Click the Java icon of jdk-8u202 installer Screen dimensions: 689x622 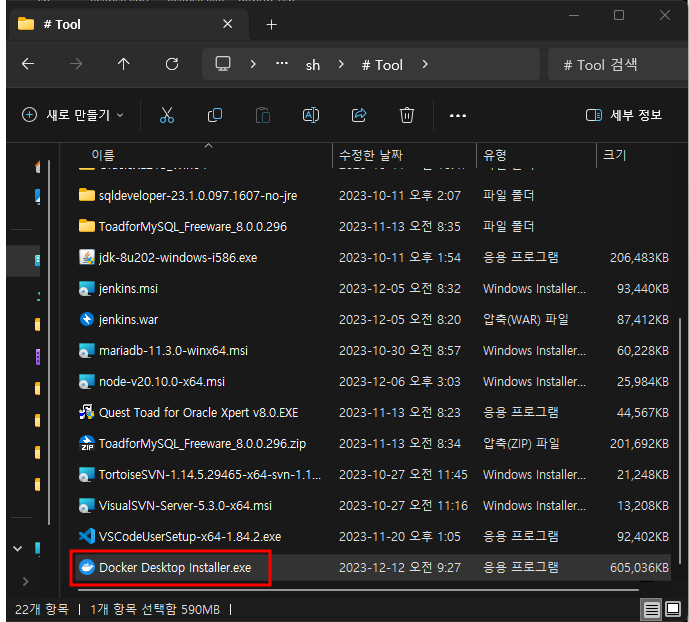click(x=87, y=257)
